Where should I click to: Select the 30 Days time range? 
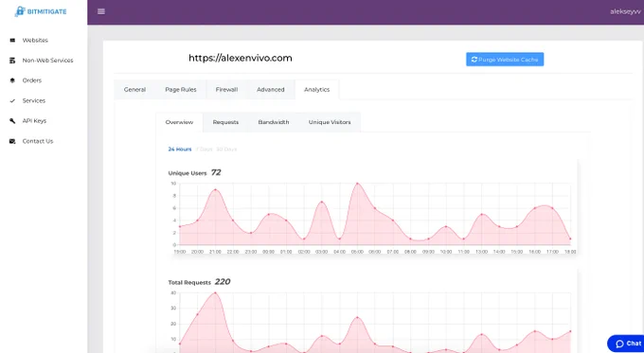tap(226, 149)
